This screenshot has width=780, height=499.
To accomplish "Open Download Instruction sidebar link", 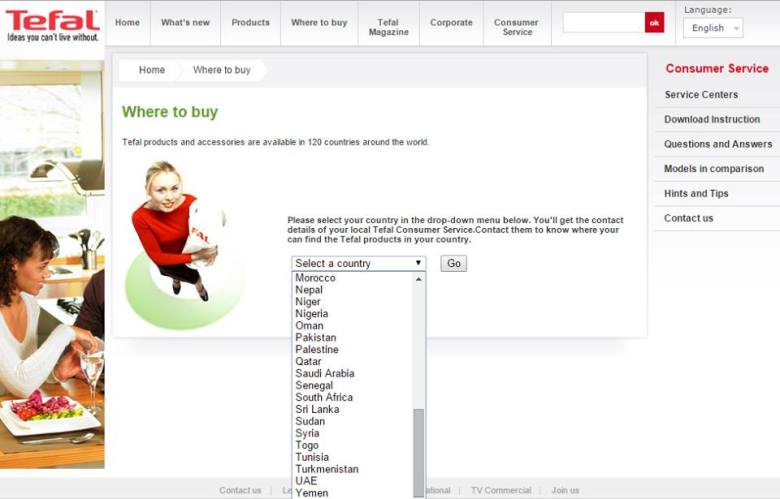I will point(712,119).
